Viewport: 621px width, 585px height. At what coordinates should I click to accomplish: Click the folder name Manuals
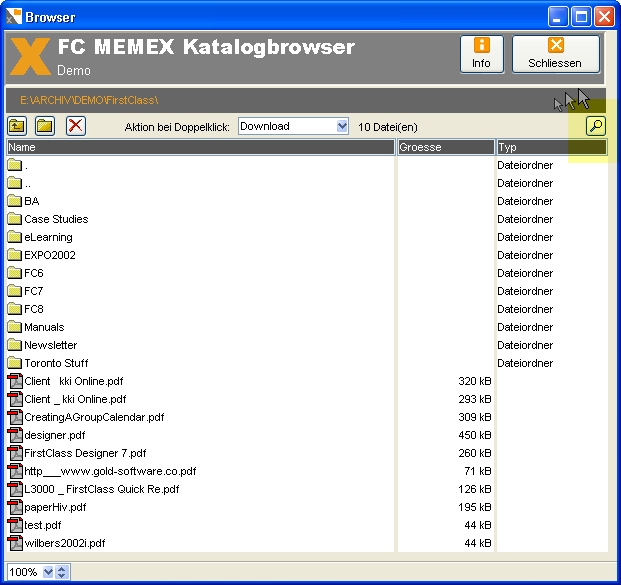point(44,327)
